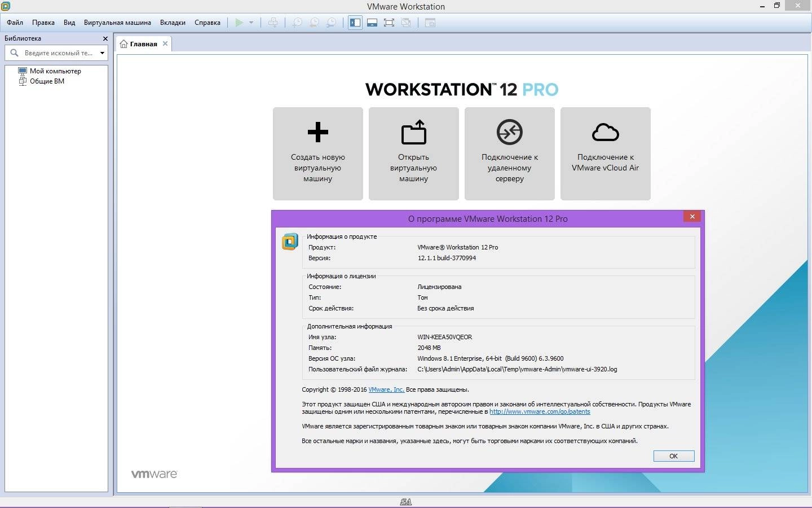Select Общие ВМ in library tree

point(47,81)
